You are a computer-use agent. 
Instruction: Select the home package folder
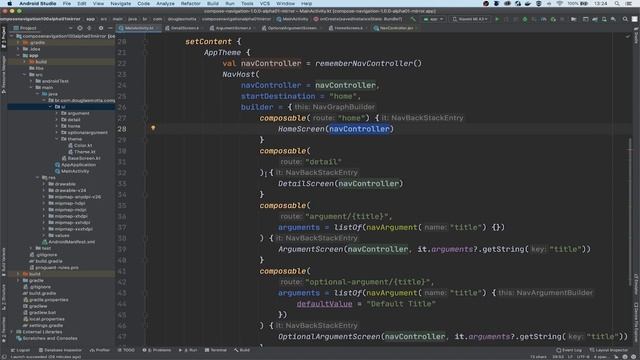tap(71, 126)
